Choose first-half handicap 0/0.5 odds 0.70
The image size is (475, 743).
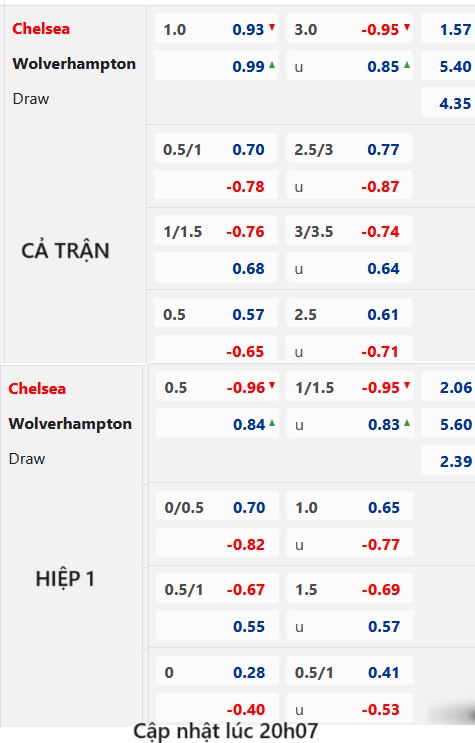point(249,507)
